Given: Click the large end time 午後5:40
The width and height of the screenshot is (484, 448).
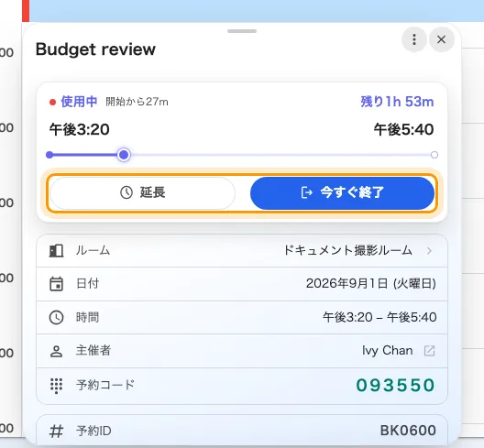Looking at the screenshot, I should (x=403, y=129).
